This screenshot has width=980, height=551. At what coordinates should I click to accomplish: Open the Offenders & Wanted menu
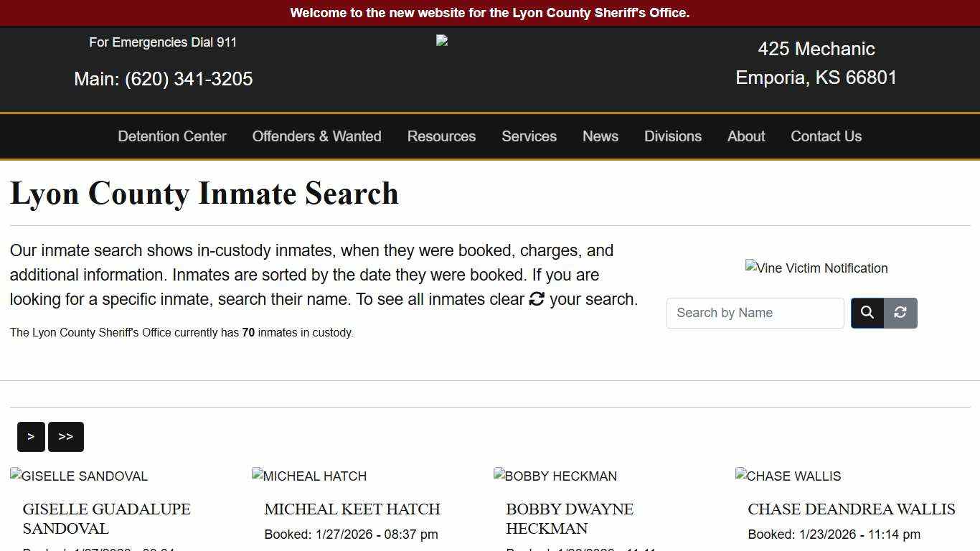[x=316, y=136]
